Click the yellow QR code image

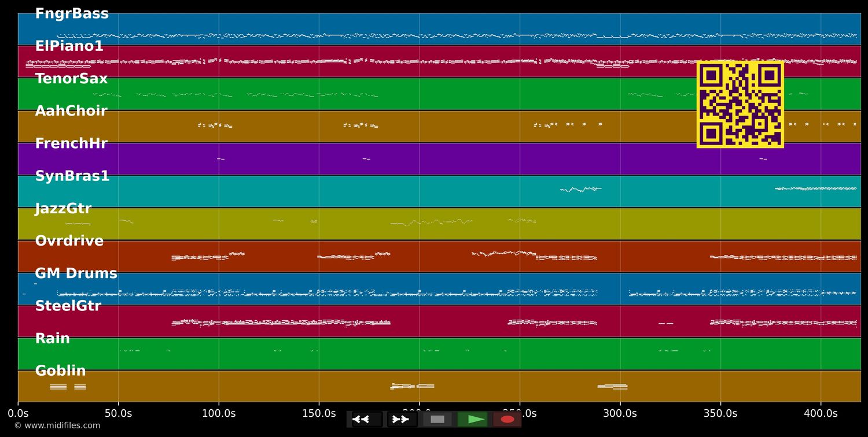(740, 105)
